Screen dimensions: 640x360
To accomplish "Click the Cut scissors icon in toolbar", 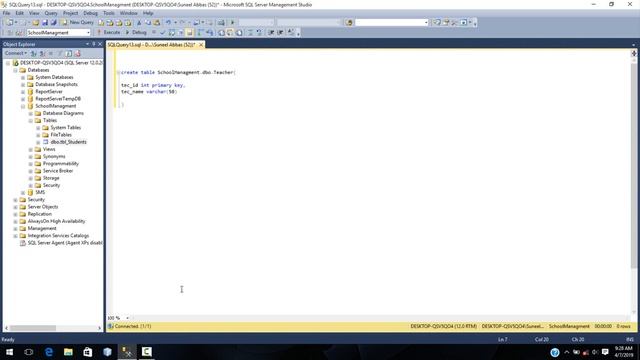I will click(x=139, y=22).
